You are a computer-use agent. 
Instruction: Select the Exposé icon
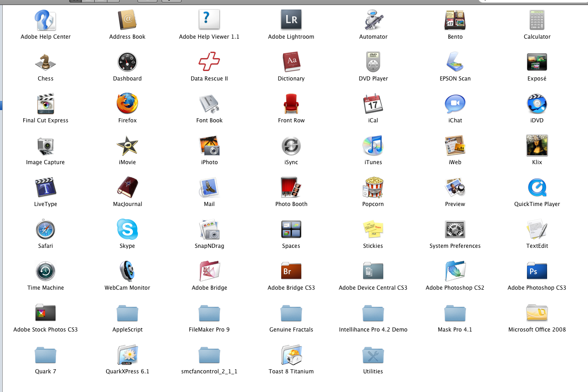point(537,62)
